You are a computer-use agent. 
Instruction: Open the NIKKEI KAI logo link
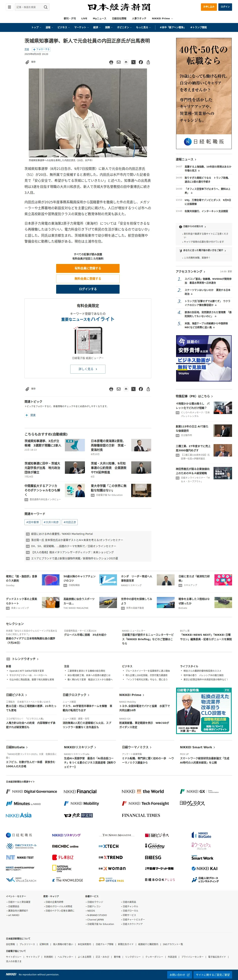point(205,869)
